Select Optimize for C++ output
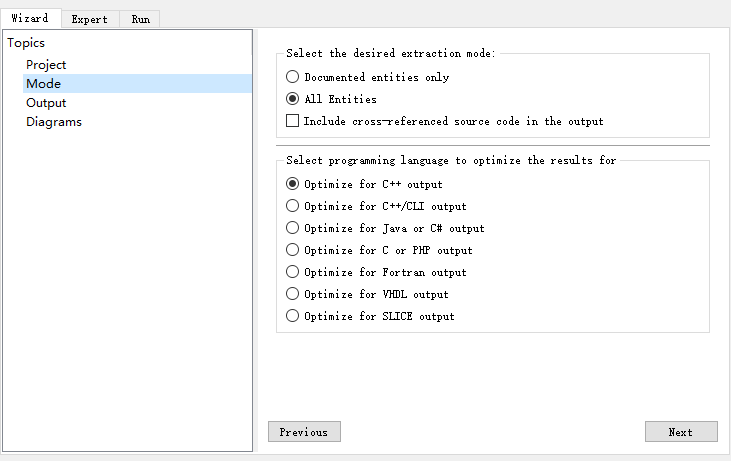This screenshot has width=731, height=461. coord(293,184)
